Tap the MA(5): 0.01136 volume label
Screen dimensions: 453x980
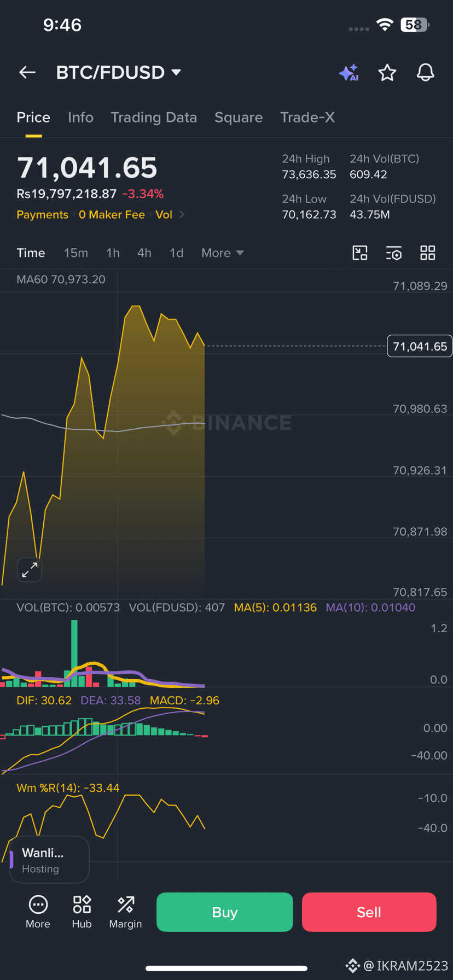275,608
